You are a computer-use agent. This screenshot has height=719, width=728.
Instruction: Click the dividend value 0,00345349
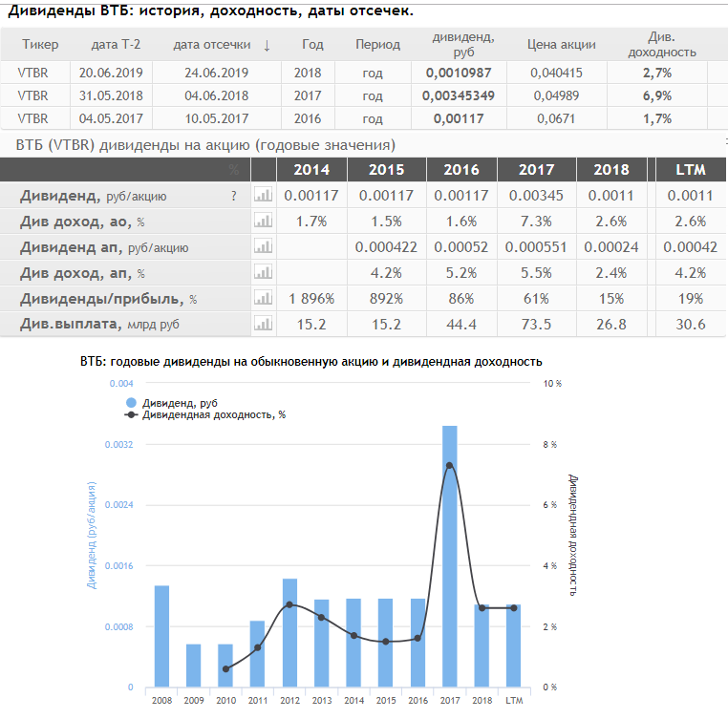point(459,95)
